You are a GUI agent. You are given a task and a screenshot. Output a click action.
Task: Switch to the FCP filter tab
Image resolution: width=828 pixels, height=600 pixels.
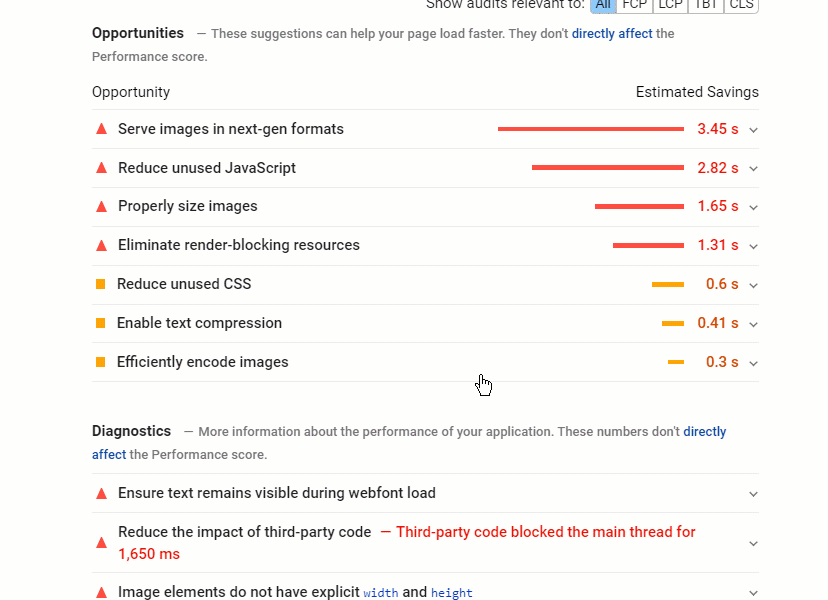[x=634, y=5]
